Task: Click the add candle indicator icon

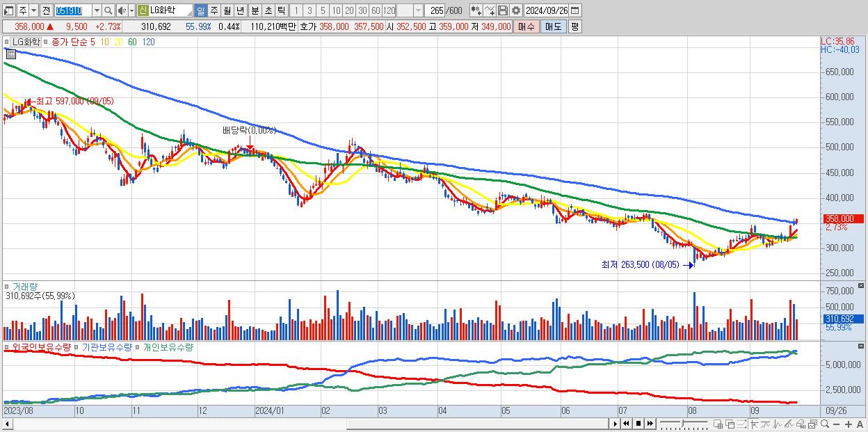Action: click(476, 10)
